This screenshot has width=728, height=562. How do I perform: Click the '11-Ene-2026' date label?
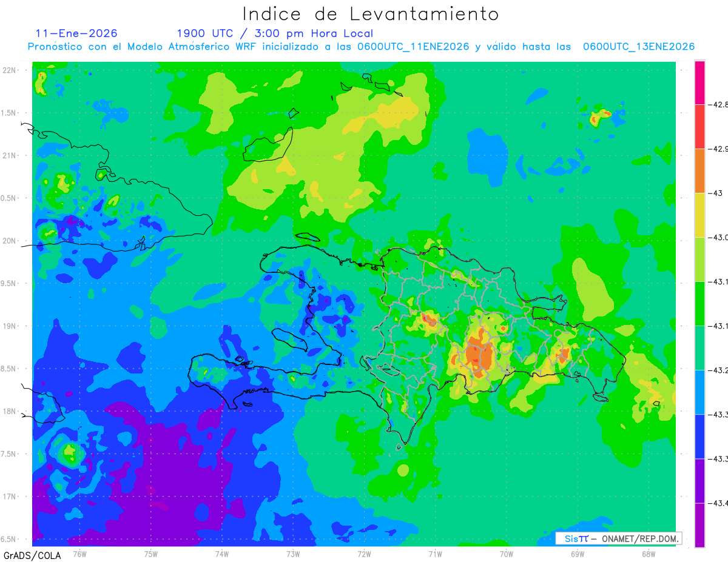point(76,33)
